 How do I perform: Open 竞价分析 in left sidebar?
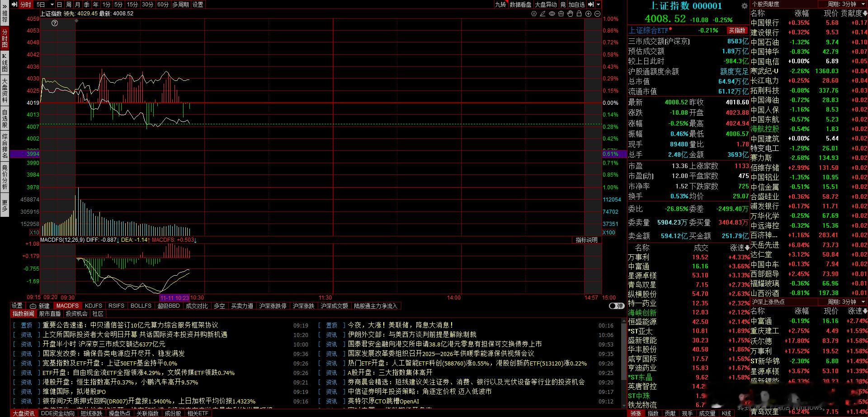coord(5,177)
